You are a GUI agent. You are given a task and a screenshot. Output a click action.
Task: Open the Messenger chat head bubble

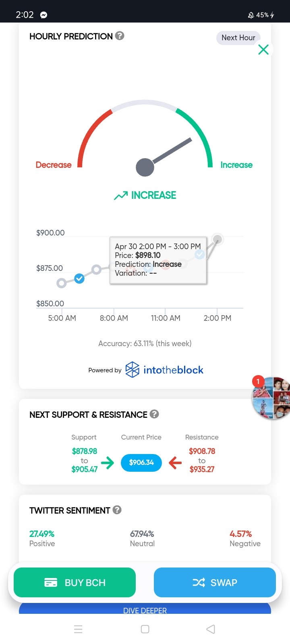271,398
